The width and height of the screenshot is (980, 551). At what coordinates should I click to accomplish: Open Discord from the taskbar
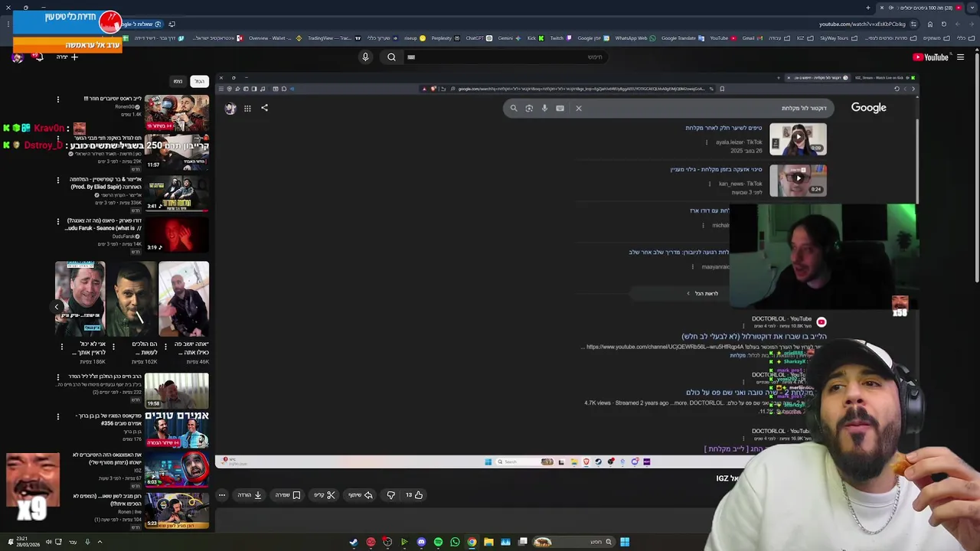(421, 542)
